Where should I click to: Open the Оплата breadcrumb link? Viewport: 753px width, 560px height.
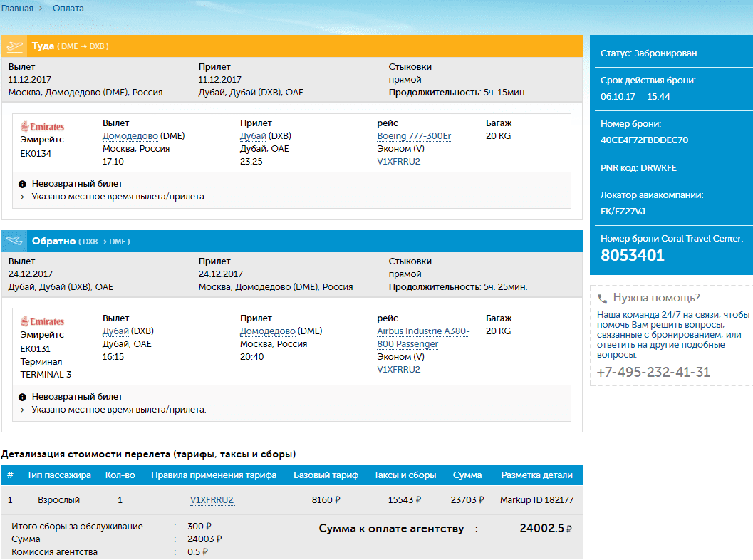tap(68, 9)
